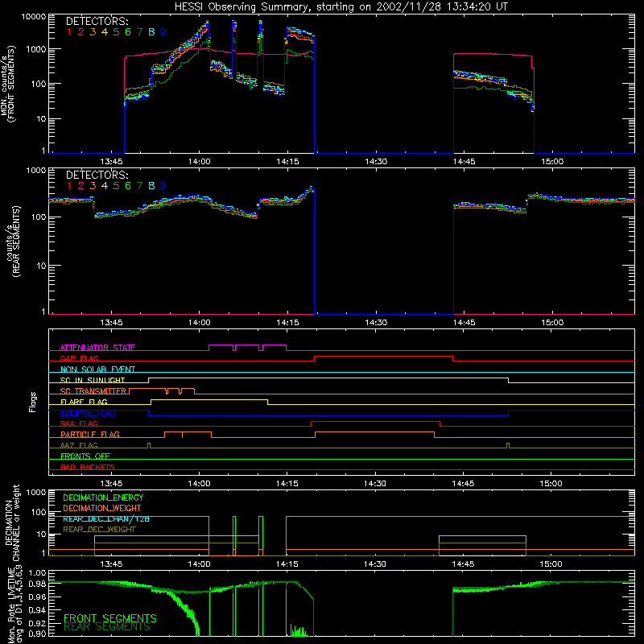Select red detector 1 in rear segments legend
The image size is (644, 644).
[x=69, y=186]
